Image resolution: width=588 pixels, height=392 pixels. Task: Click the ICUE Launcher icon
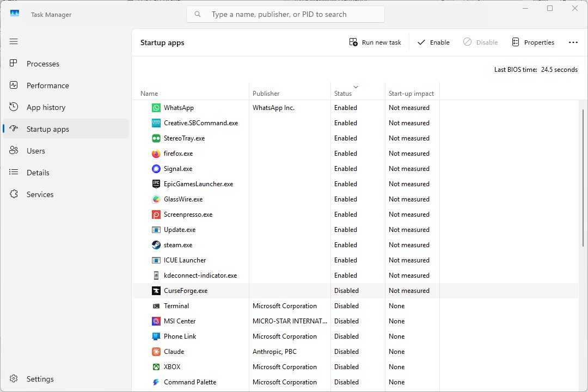click(156, 260)
